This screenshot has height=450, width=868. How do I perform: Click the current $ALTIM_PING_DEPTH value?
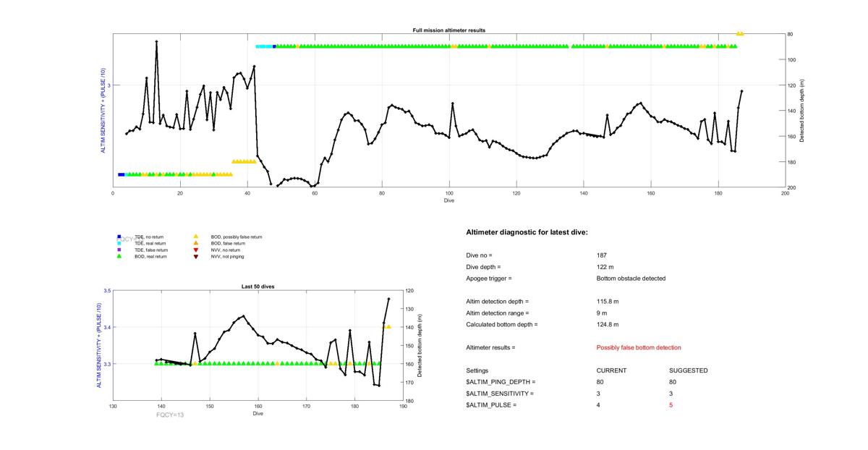click(x=600, y=382)
